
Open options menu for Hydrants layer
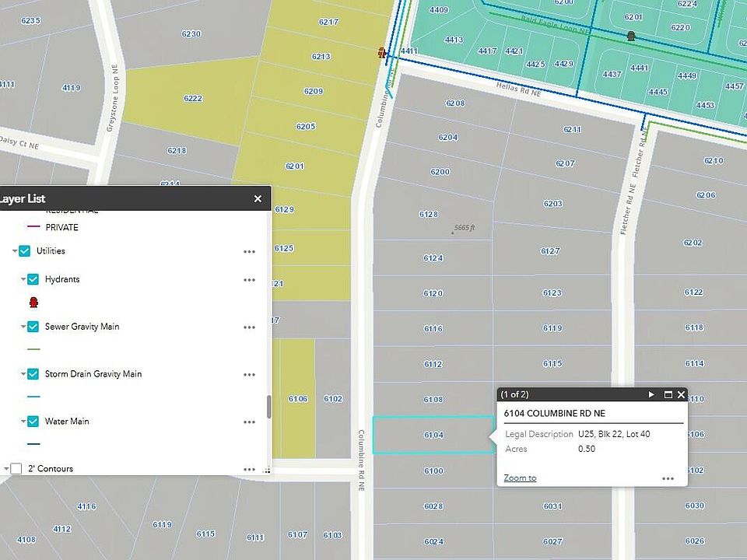pos(249,280)
